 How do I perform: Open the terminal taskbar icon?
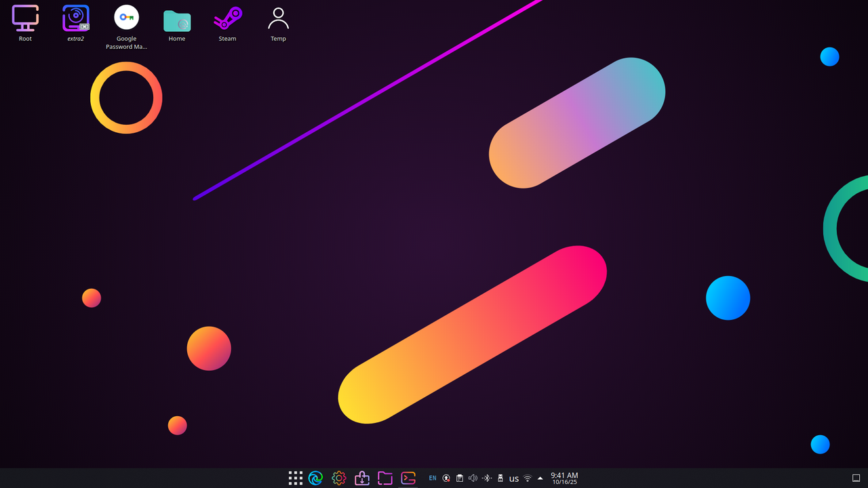coord(408,478)
